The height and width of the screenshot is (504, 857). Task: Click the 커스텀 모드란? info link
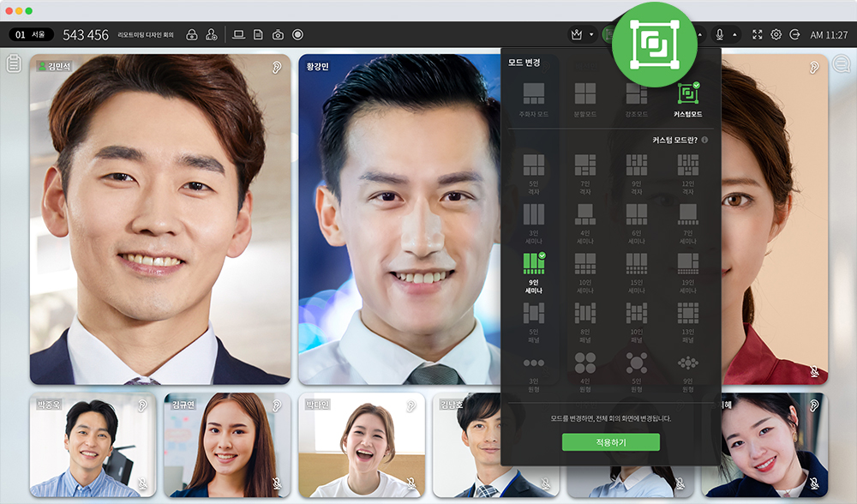[x=680, y=140]
